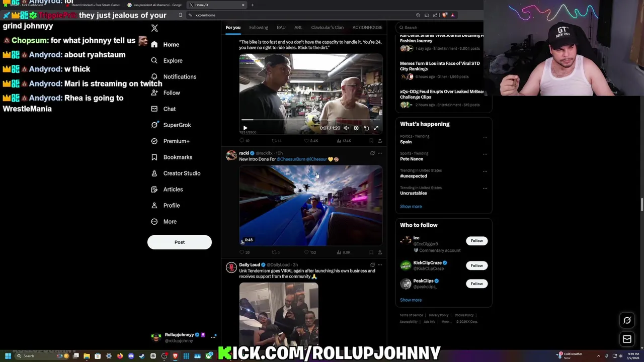Open bike video settings gear
The height and width of the screenshot is (362, 644).
(356, 128)
